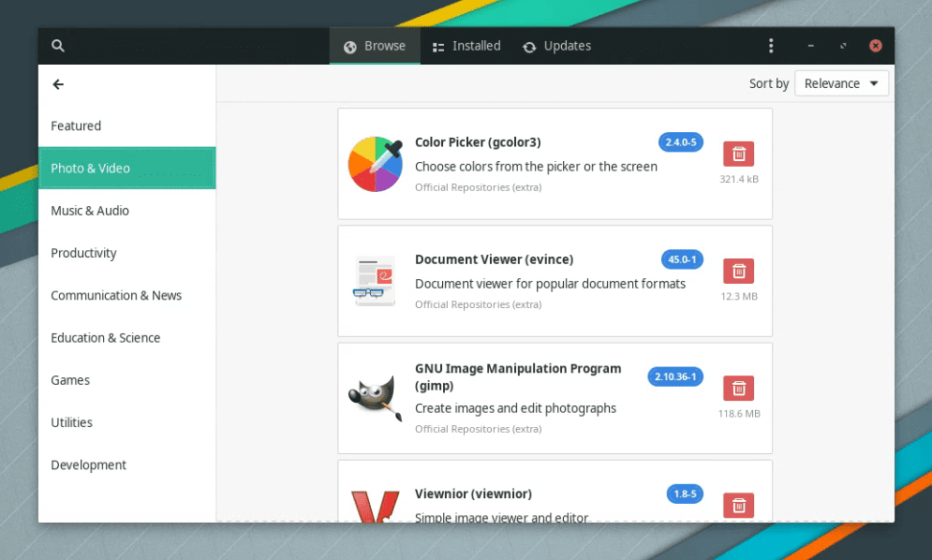Click the 118.6 MB size label
The height and width of the screenshot is (560, 932).
(739, 413)
